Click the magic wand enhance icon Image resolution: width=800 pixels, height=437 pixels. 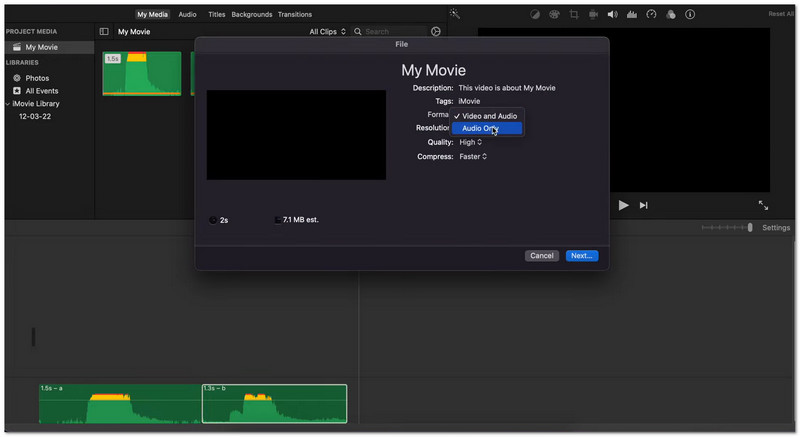tap(455, 14)
